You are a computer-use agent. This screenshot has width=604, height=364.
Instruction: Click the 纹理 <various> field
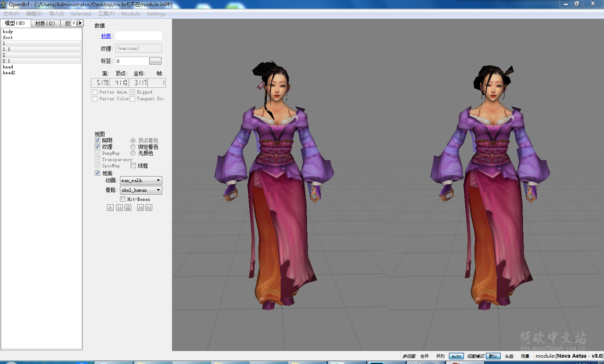[x=138, y=48]
